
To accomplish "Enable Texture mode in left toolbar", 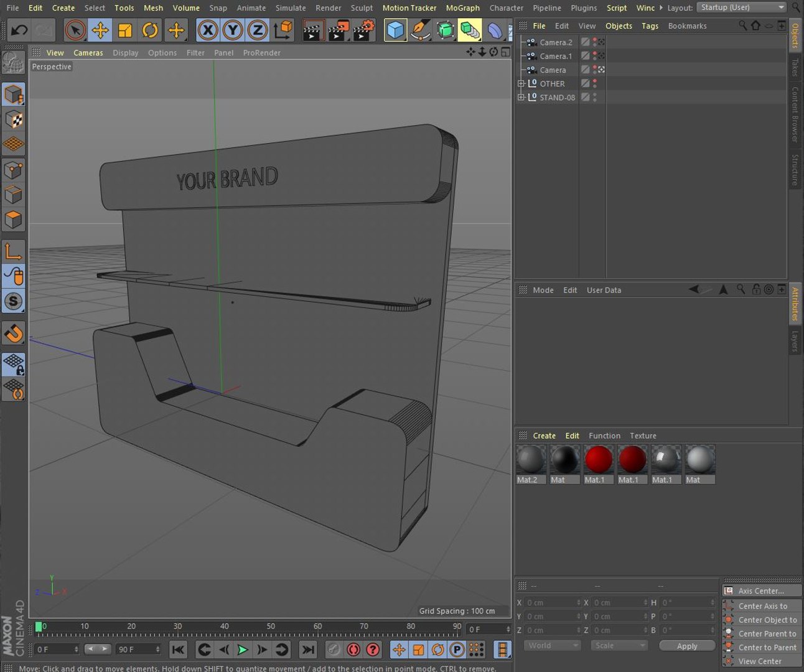I will coord(14,119).
